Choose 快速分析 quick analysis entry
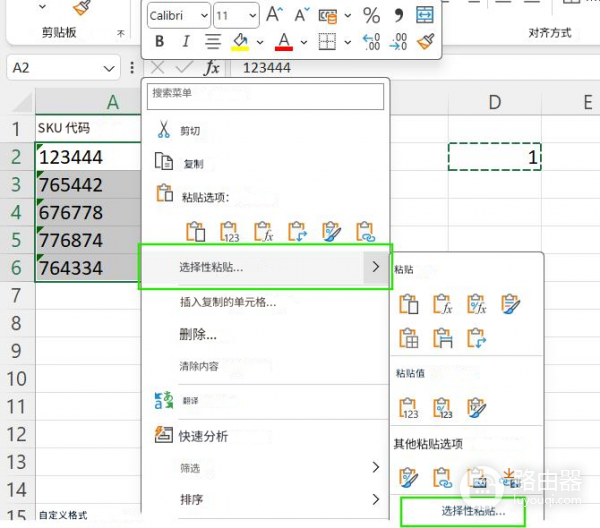The width and height of the screenshot is (600, 528). (x=265, y=435)
